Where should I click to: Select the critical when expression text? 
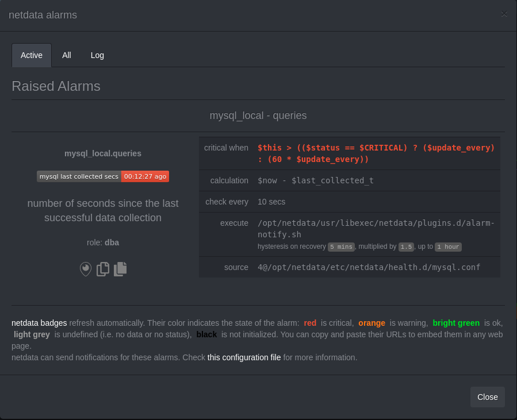tap(377, 153)
